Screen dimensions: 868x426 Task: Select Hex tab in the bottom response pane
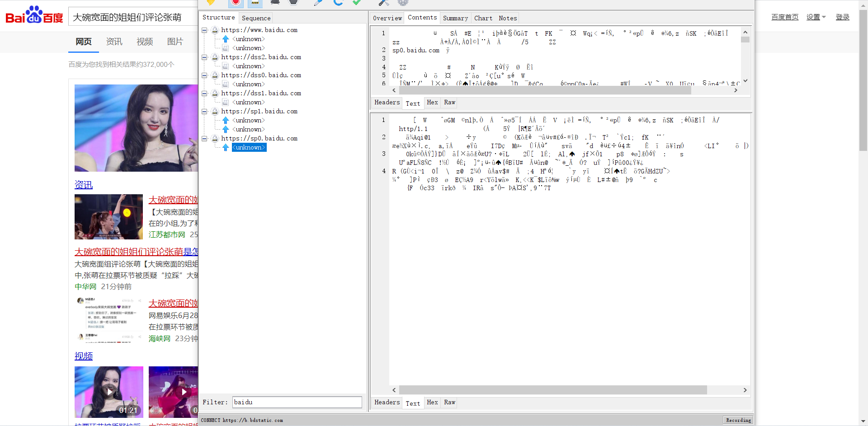point(432,402)
